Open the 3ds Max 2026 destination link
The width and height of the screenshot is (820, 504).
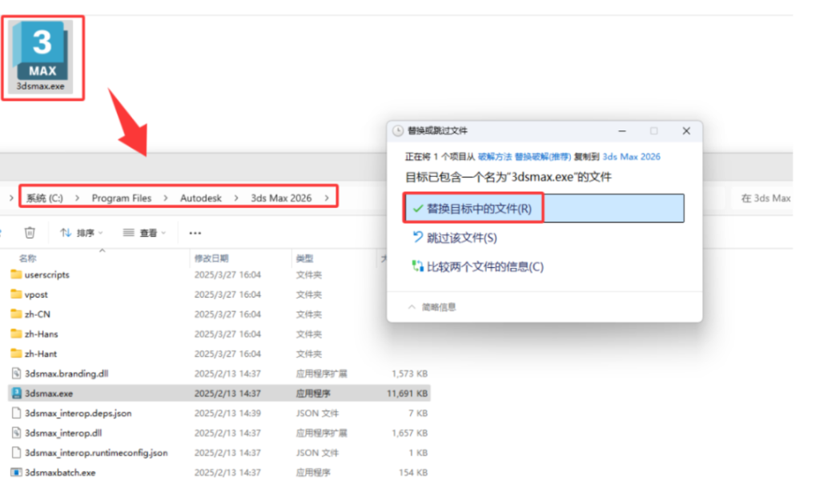pos(631,157)
